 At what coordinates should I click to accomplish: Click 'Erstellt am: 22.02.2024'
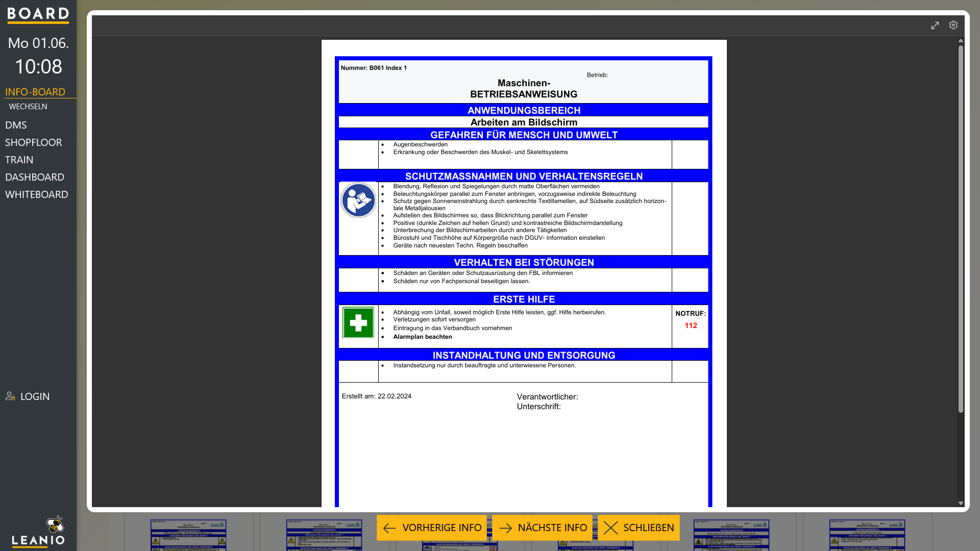[376, 396]
